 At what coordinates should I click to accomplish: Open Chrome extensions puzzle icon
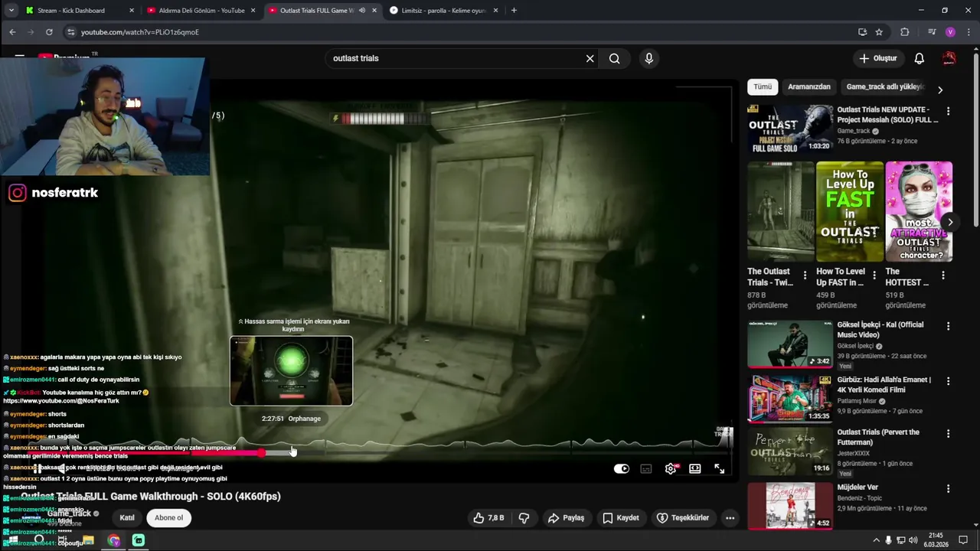click(905, 32)
